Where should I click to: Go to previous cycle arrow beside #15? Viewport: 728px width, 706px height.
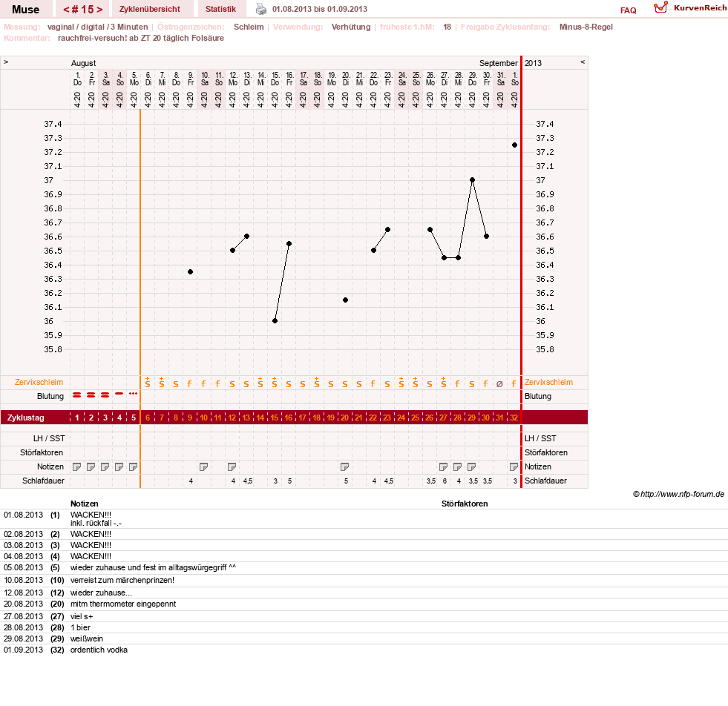point(66,10)
